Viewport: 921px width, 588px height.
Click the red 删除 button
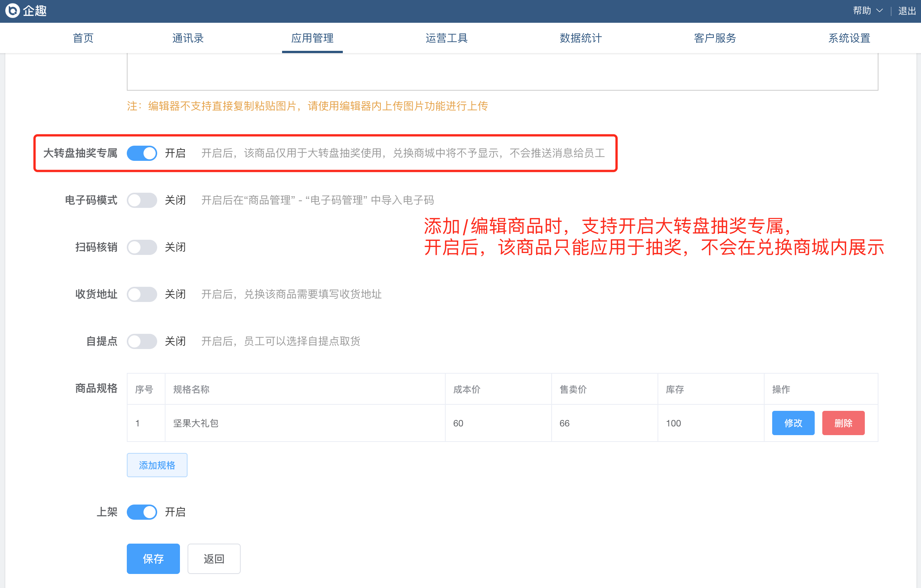click(843, 423)
